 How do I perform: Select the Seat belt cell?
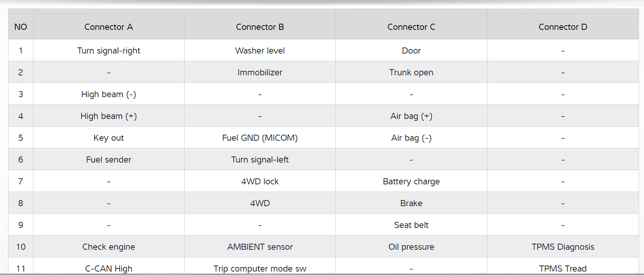pos(411,225)
